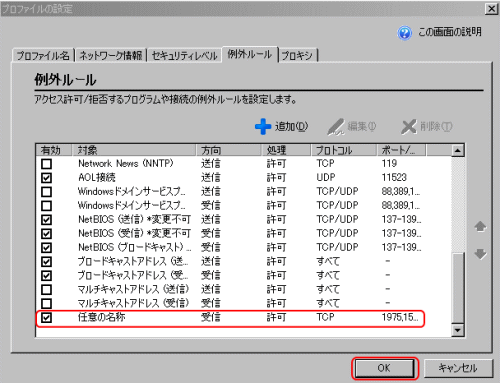Select the AOL接続 row name

(x=97, y=177)
